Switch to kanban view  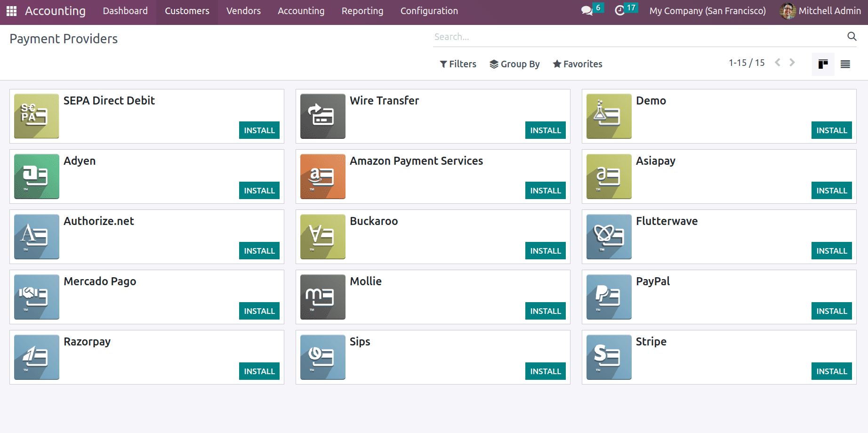823,64
